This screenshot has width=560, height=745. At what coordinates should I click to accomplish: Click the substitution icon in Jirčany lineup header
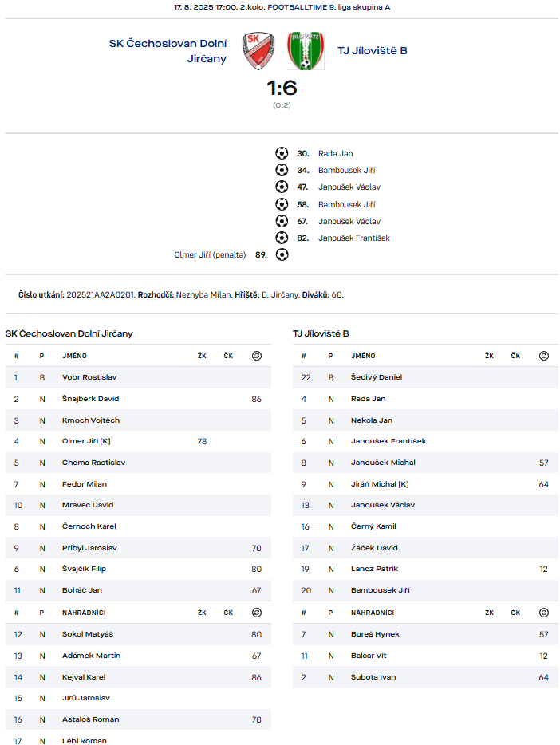[256, 356]
